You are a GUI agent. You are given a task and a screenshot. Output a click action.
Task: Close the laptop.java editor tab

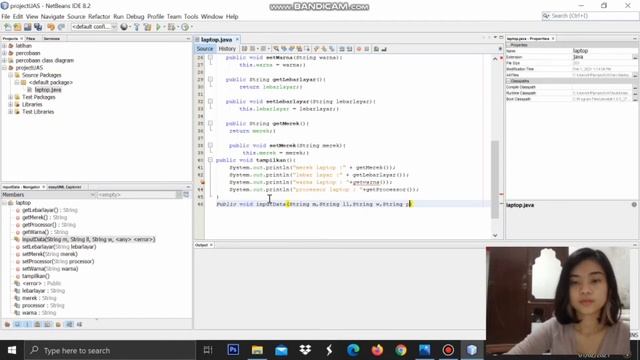(x=237, y=40)
